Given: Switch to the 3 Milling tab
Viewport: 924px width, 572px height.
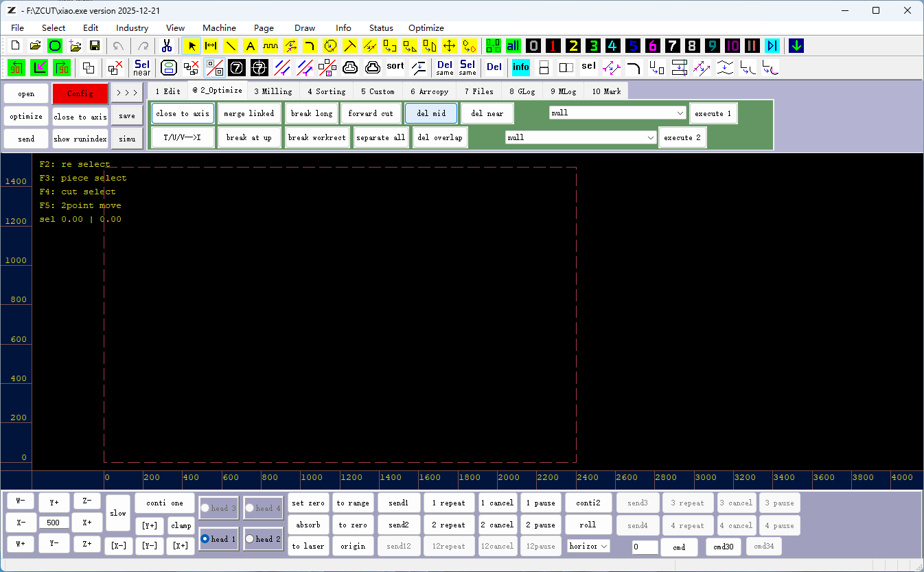Looking at the screenshot, I should click(273, 91).
